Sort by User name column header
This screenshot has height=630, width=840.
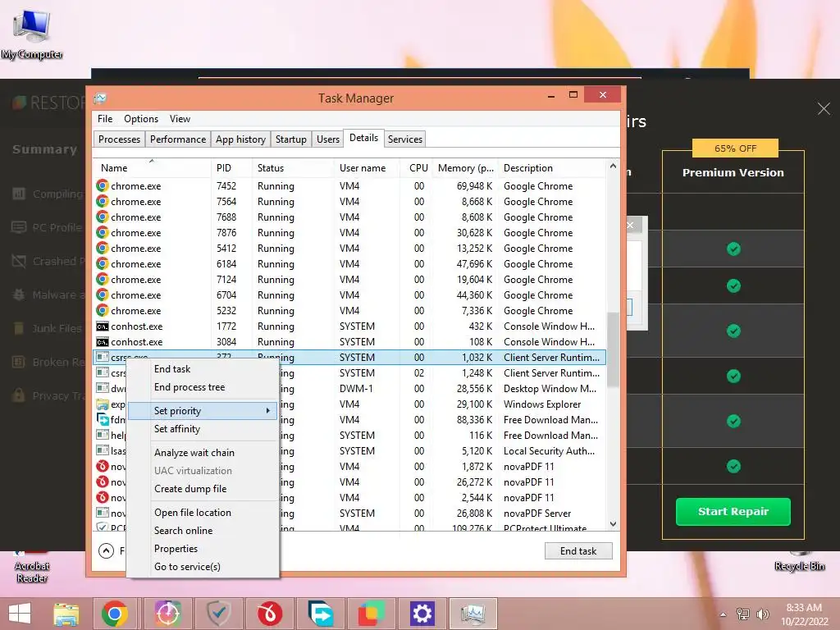367,167
